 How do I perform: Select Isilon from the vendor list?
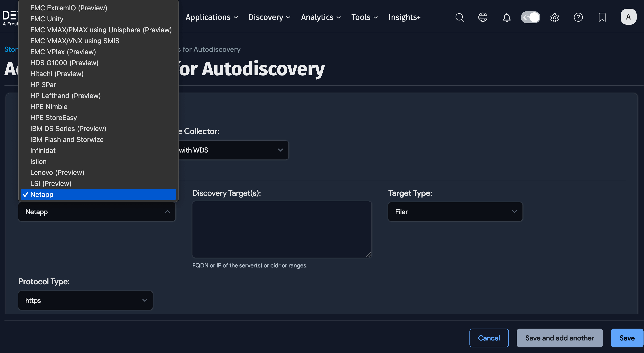[x=38, y=161]
